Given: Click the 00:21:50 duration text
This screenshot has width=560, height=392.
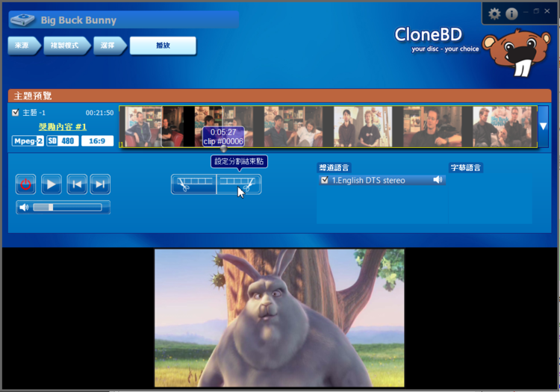Looking at the screenshot, I should coord(99,113).
